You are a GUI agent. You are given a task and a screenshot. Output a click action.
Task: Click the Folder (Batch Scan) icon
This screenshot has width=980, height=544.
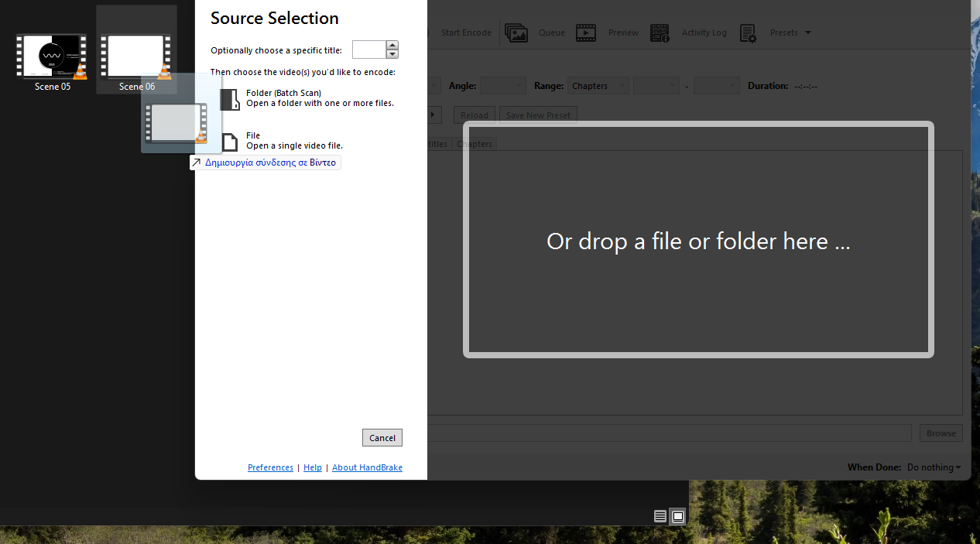coord(230,99)
